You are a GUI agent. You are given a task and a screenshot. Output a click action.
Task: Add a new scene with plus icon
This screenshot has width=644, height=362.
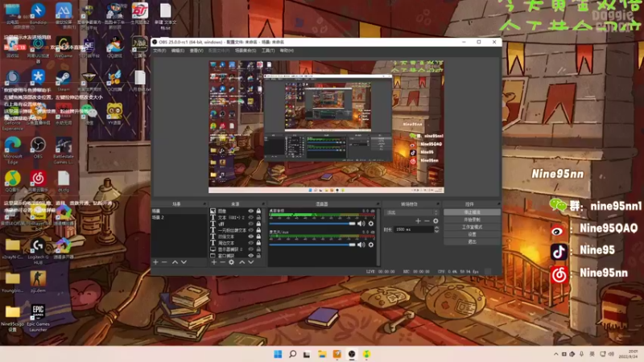(155, 262)
